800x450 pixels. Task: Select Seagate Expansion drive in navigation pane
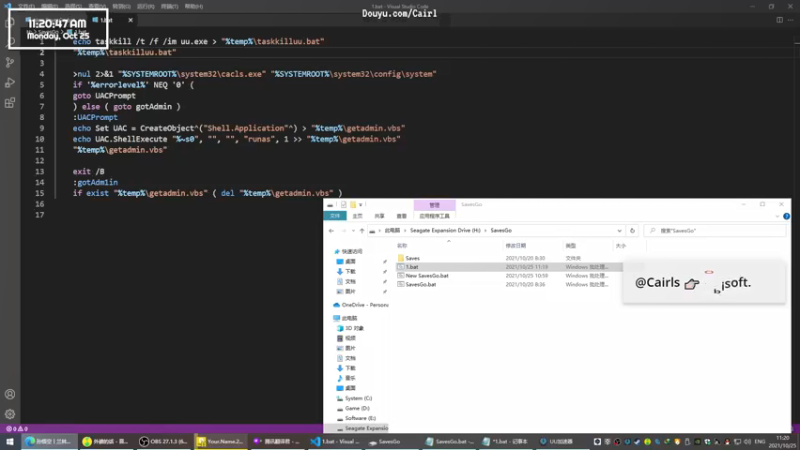pos(362,428)
